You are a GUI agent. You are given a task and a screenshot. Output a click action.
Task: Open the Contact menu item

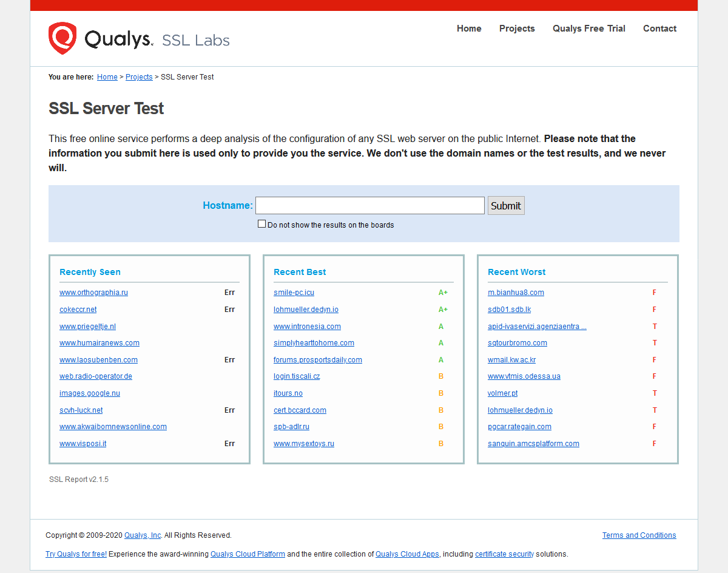(x=659, y=29)
